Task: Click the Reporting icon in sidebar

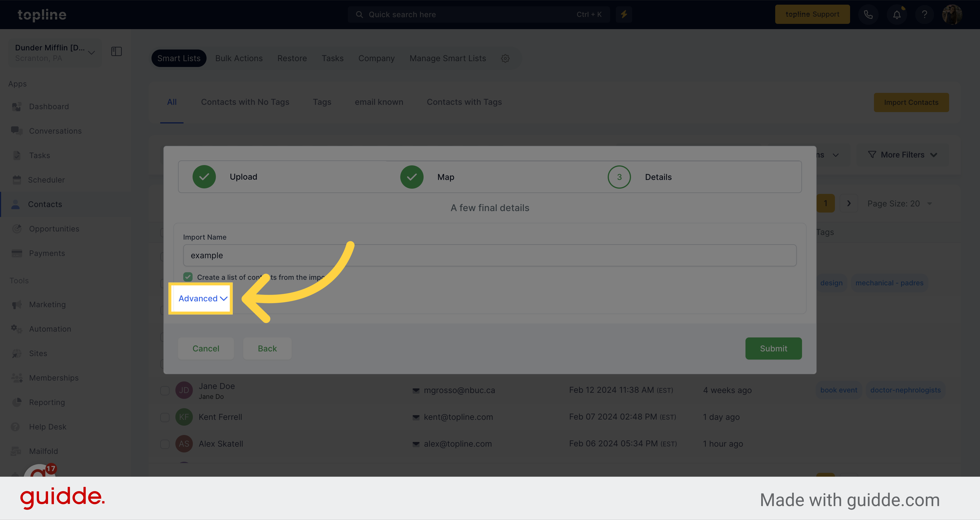Action: coord(17,402)
